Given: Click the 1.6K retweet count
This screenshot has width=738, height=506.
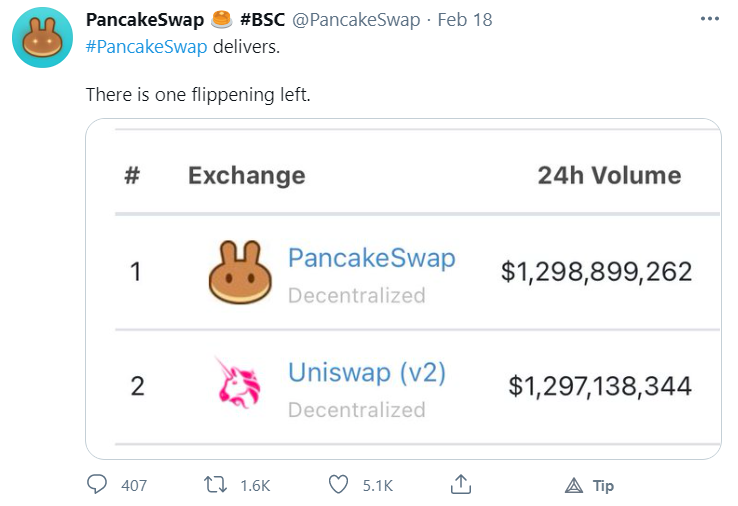Looking at the screenshot, I should pos(256,486).
